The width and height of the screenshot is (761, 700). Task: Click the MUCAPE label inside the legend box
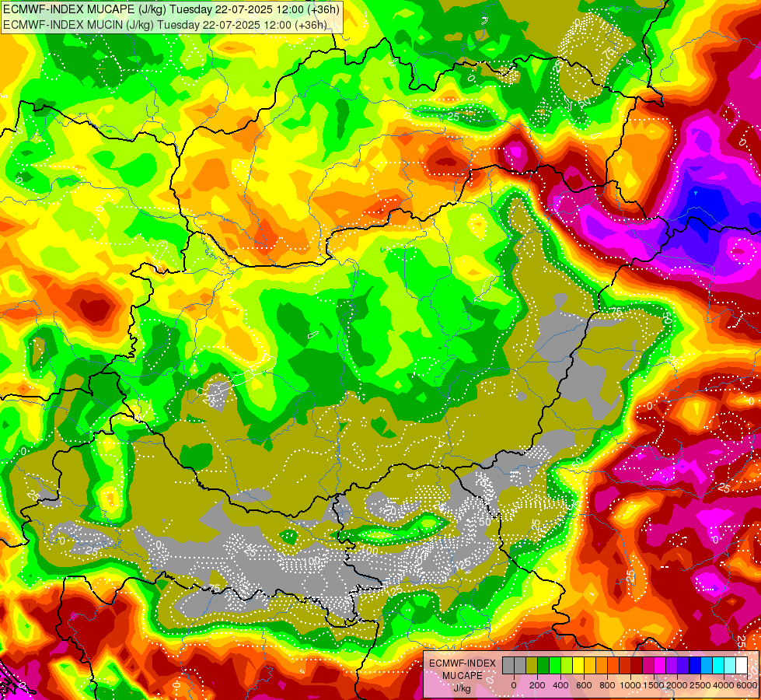[x=463, y=676]
